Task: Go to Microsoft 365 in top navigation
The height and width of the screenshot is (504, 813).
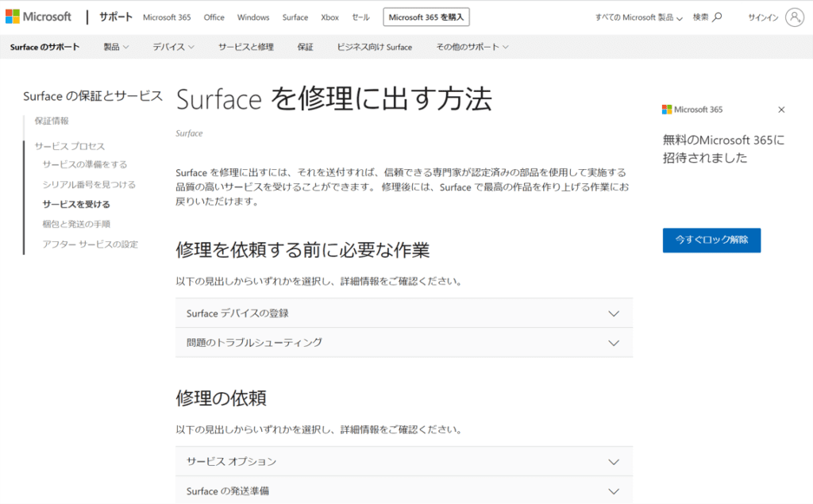Action: point(167,17)
